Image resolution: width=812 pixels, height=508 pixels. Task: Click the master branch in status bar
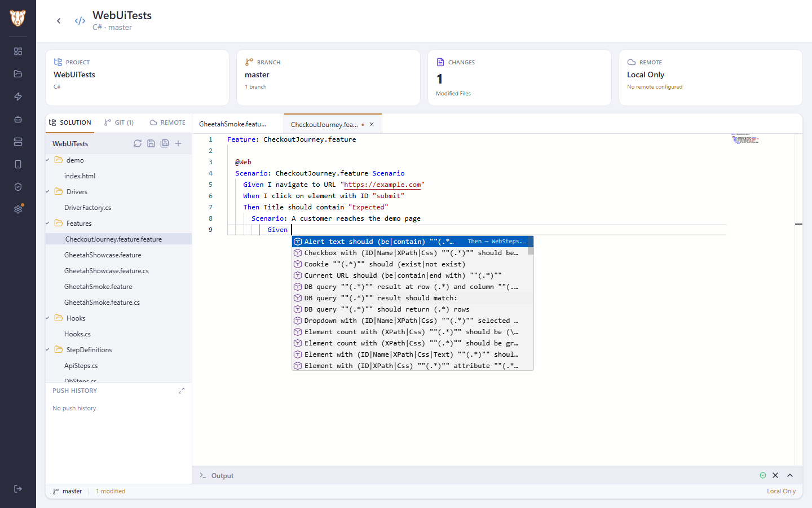click(68, 491)
